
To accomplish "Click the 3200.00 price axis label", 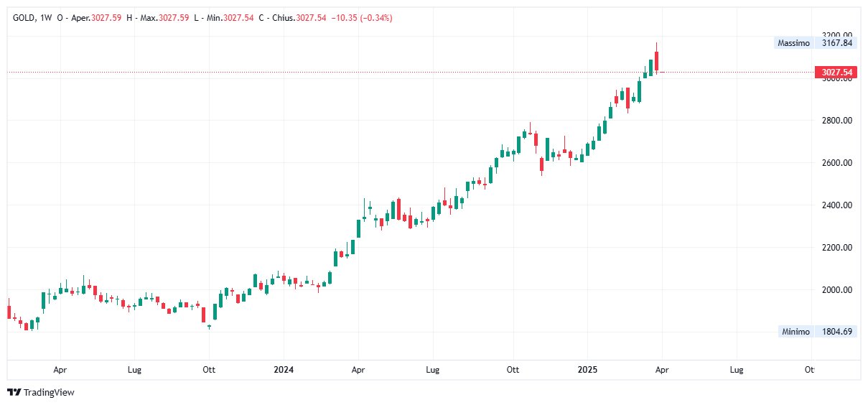I will pos(836,34).
